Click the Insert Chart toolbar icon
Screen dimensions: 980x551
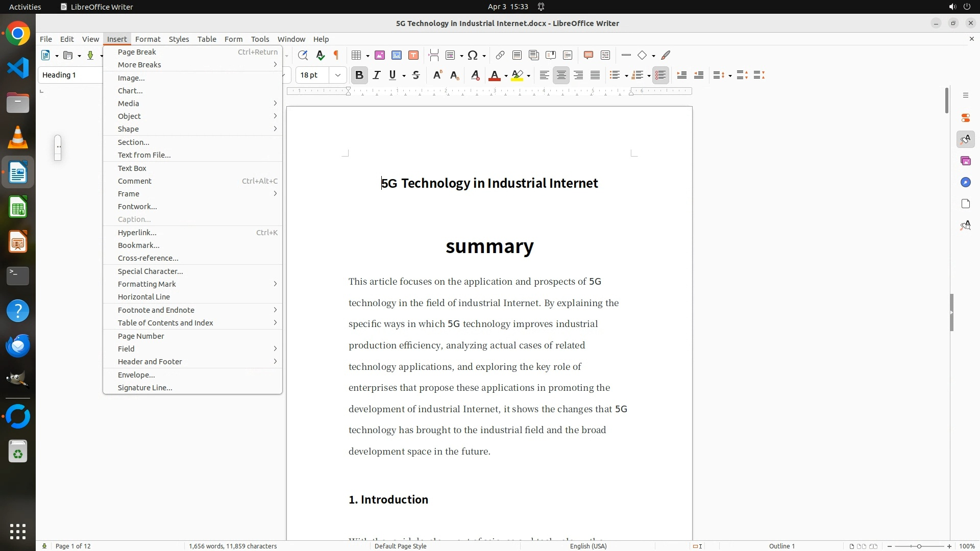click(x=397, y=55)
